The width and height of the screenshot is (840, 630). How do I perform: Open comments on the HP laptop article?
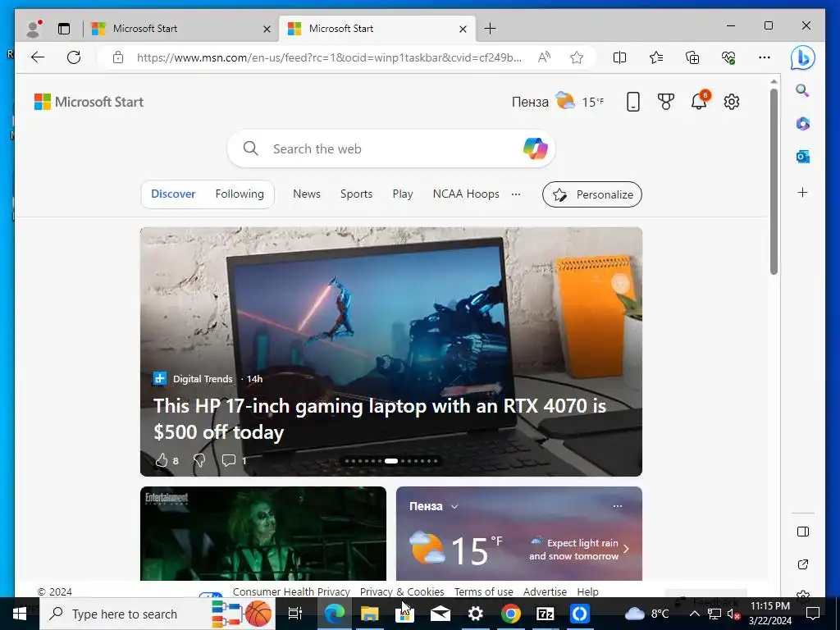[x=229, y=460]
